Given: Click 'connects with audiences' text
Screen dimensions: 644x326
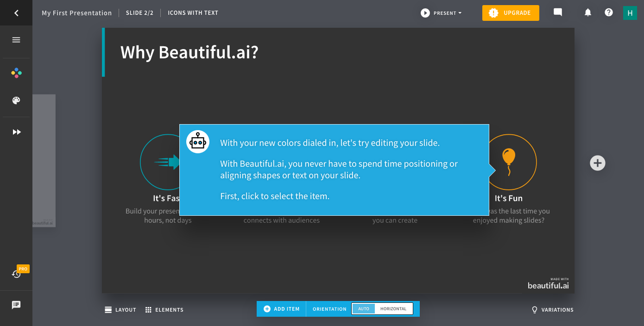Looking at the screenshot, I should [x=282, y=220].
